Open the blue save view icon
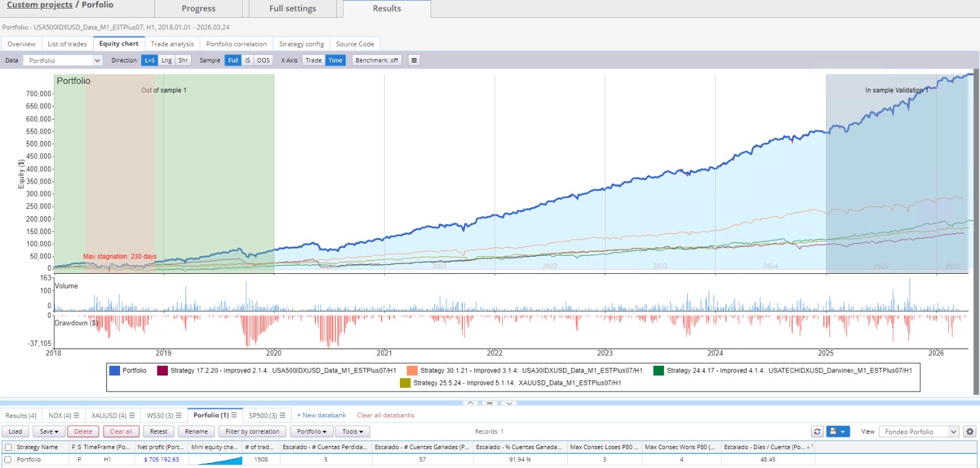This screenshot has height=468, width=980. (838, 431)
